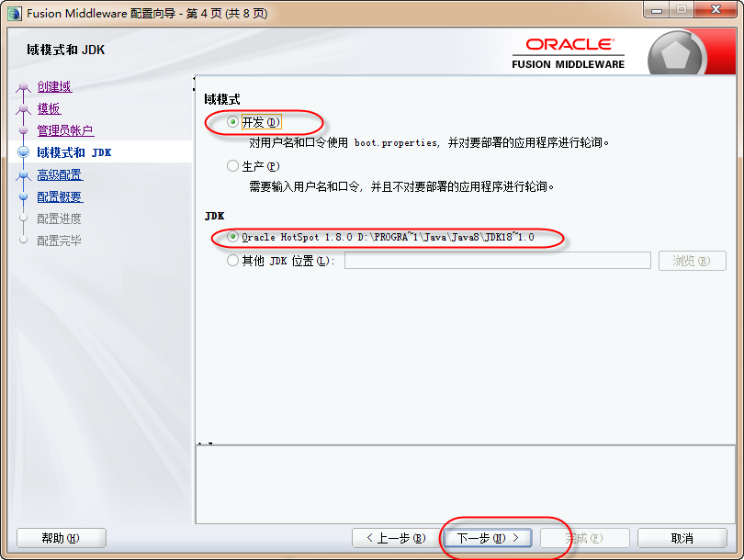The image size is (744, 560).
Task: Close the configuration wizard window
Action: [716, 10]
